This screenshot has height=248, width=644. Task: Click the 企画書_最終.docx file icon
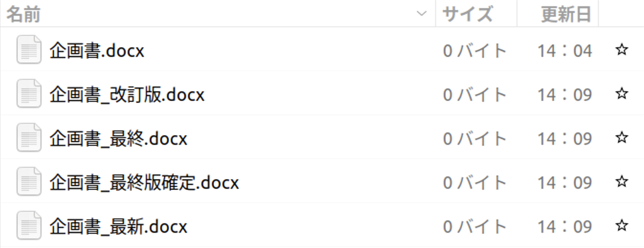[29, 138]
